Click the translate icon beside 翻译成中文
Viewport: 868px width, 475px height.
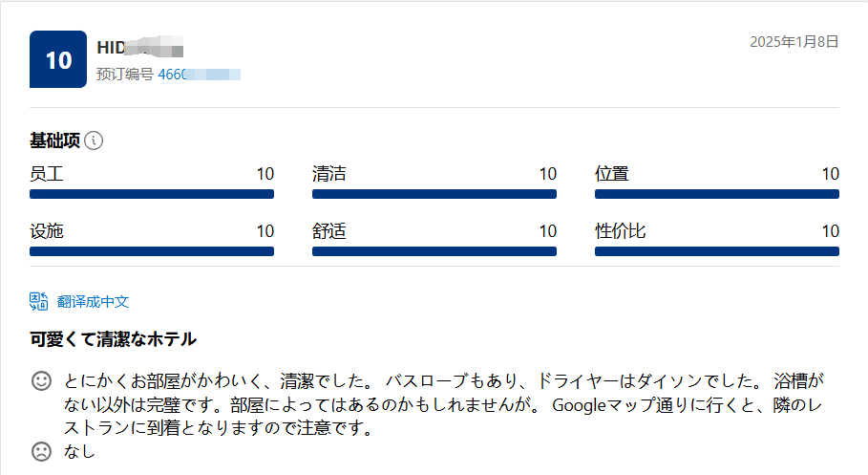[x=39, y=301]
